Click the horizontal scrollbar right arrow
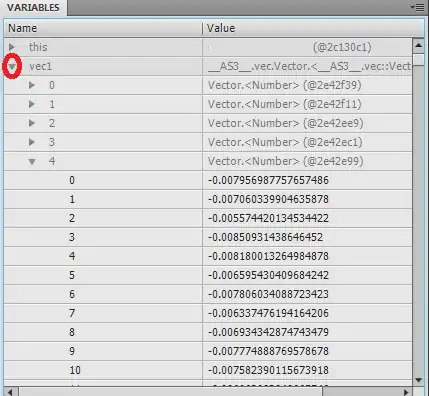 click(x=406, y=392)
